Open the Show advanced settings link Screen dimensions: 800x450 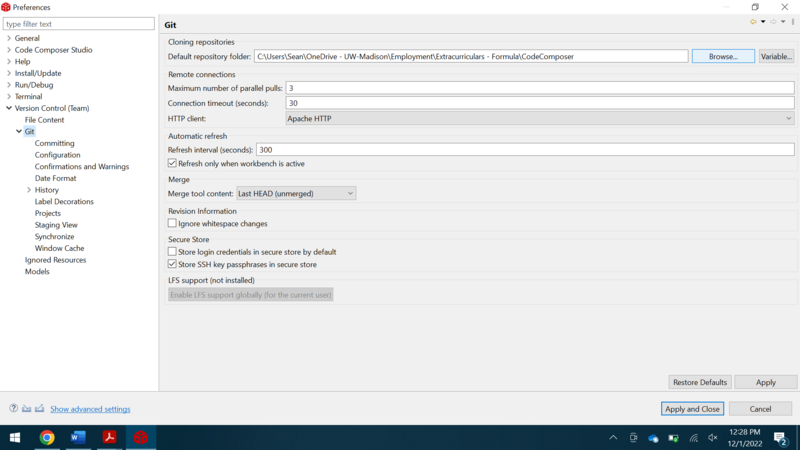tap(90, 409)
